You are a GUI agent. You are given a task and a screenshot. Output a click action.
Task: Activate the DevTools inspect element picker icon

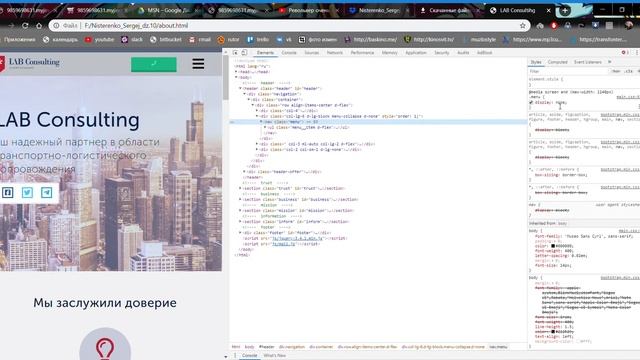[236, 53]
